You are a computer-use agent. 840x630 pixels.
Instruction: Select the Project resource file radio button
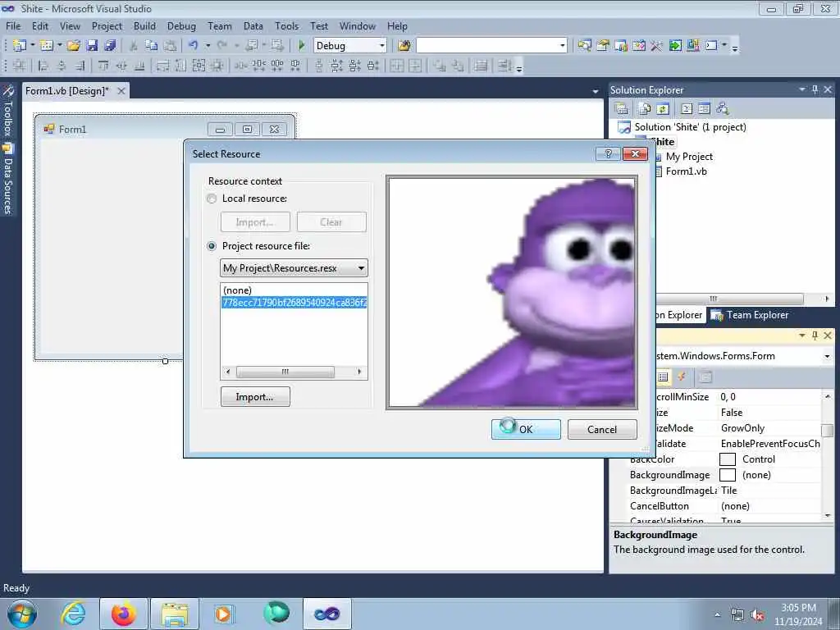point(212,246)
